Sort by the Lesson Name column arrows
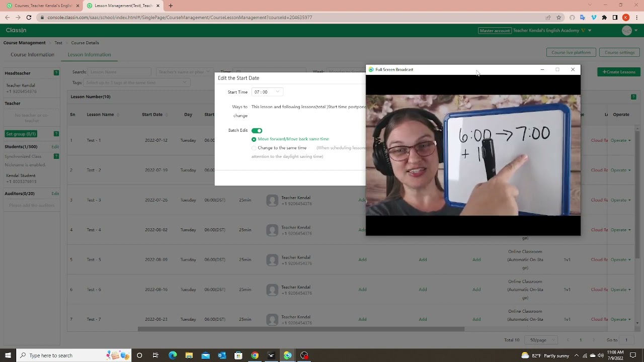Image resolution: width=644 pixels, height=362 pixels. tap(118, 115)
